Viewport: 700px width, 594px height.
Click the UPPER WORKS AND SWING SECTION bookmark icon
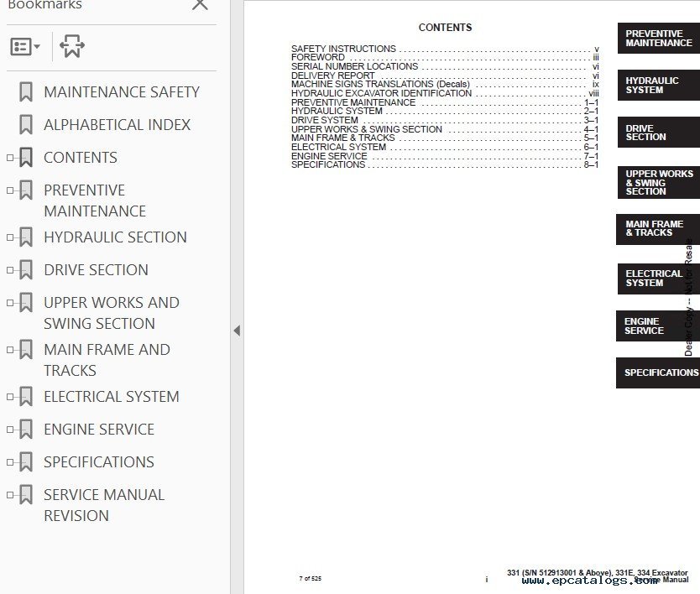(x=26, y=303)
